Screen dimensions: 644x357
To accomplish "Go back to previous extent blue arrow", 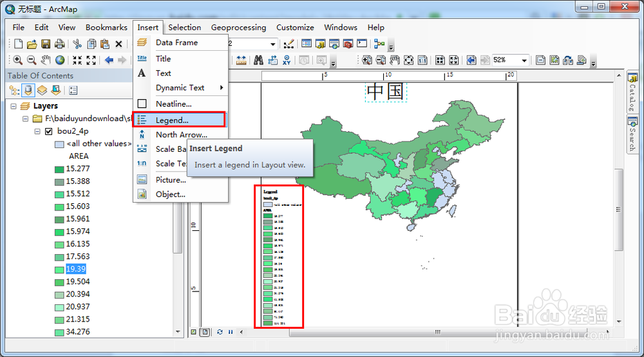I will [x=109, y=60].
